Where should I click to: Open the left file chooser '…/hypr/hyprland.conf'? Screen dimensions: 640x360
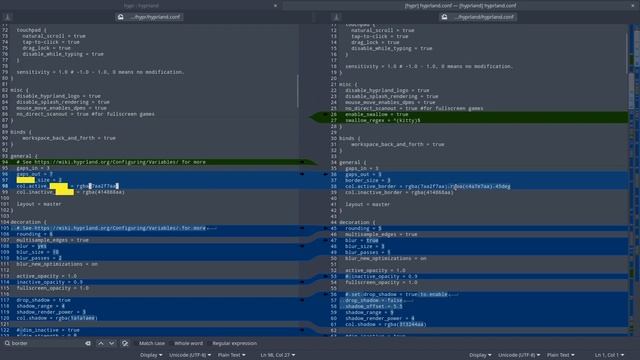tap(149, 17)
